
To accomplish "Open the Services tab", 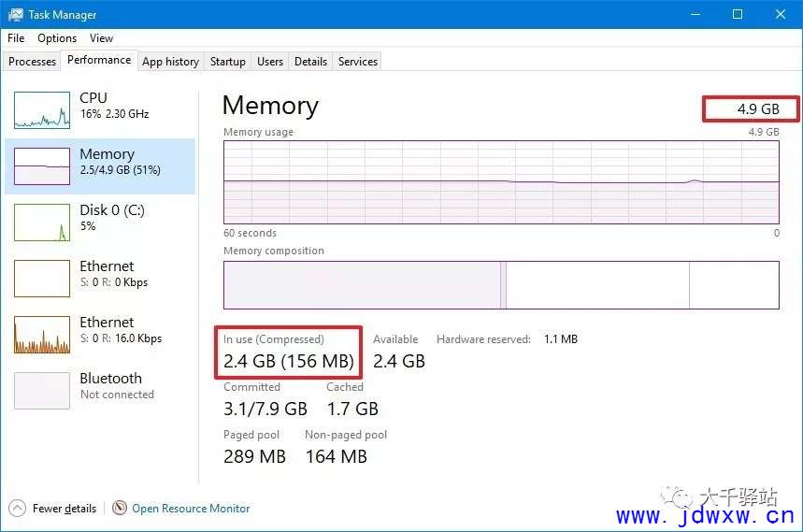I will (357, 62).
